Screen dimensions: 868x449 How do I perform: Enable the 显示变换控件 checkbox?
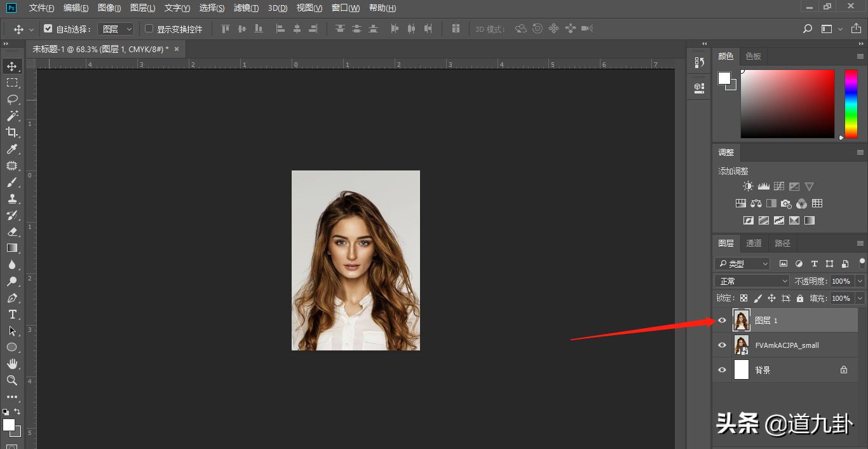(x=149, y=29)
